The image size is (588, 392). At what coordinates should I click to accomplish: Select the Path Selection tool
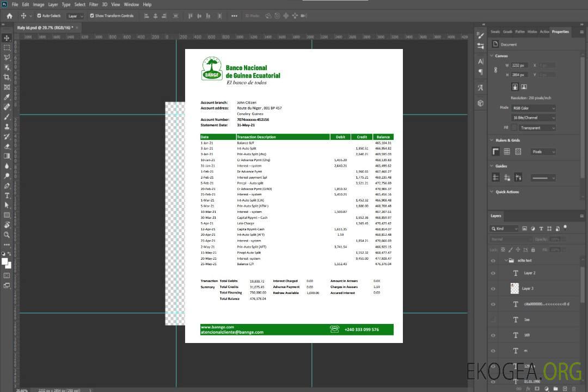pos(7,205)
